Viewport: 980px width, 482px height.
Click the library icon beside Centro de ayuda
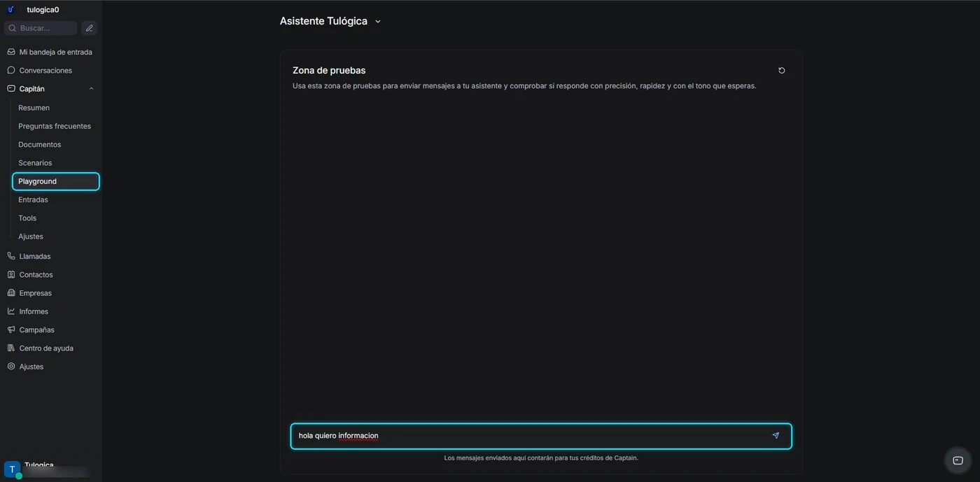coord(11,348)
